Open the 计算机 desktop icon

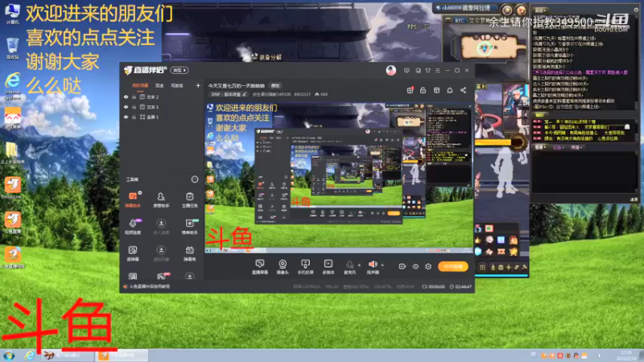pos(12,13)
